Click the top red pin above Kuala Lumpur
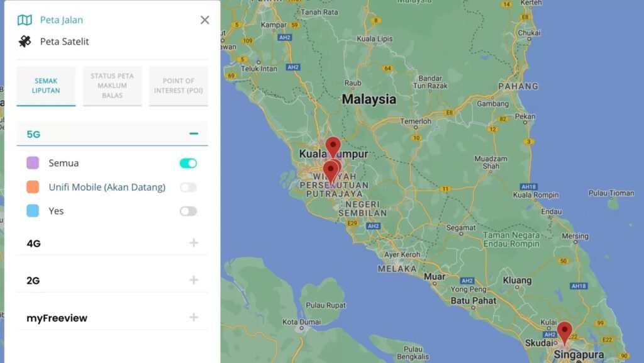This screenshot has width=644, height=363. pos(333,147)
